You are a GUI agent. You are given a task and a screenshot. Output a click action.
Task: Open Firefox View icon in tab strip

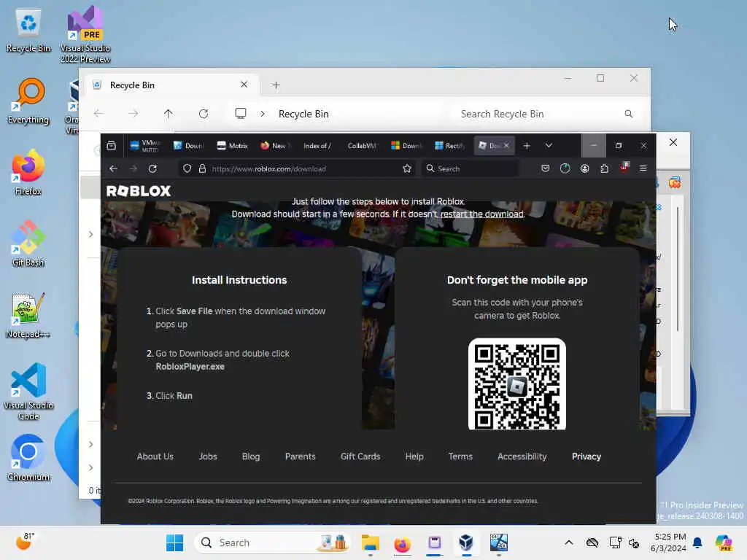click(111, 145)
